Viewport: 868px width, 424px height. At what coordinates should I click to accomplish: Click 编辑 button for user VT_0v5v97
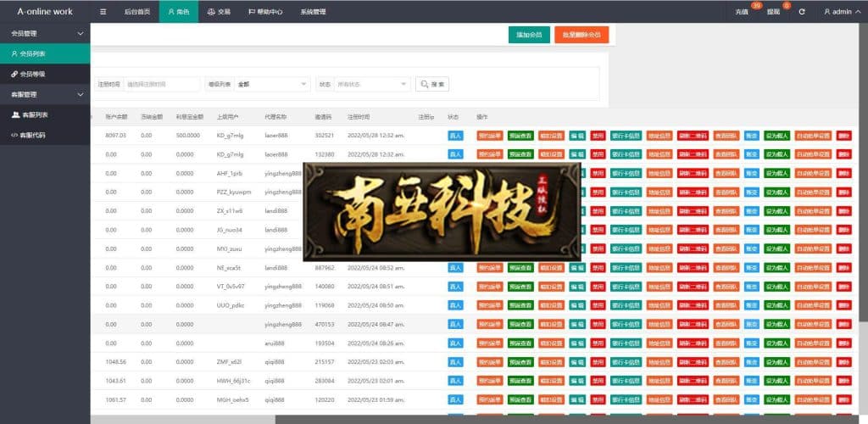(577, 287)
